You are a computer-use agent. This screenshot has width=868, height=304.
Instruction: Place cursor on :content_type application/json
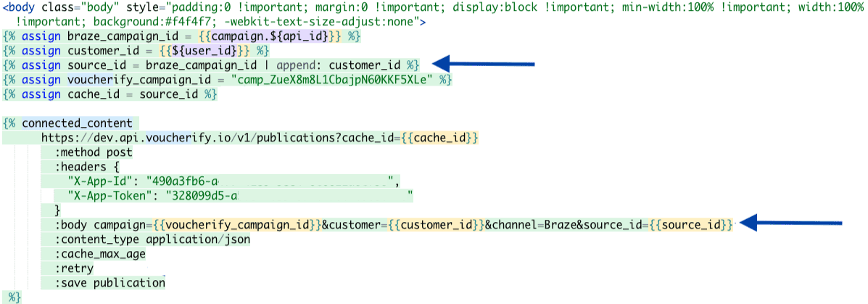click(x=152, y=239)
